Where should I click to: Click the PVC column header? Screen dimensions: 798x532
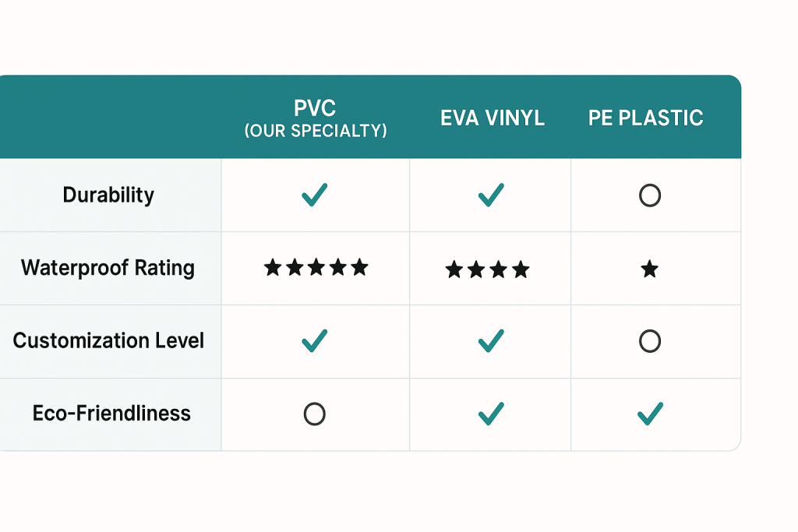(x=315, y=107)
